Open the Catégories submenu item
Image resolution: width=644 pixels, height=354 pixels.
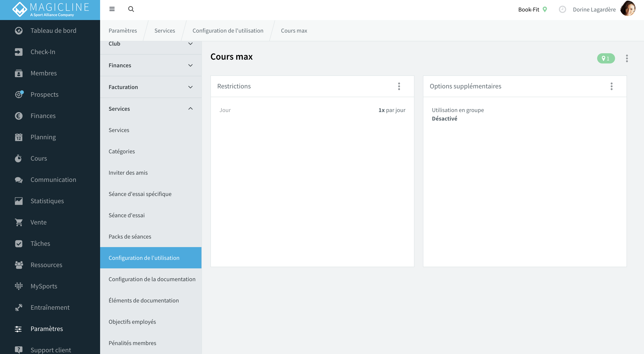[x=151, y=151]
